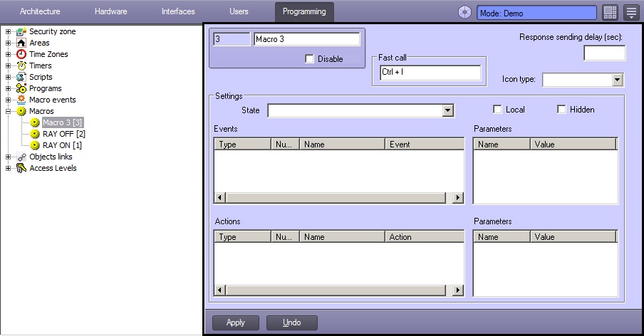Screen dimensions: 644x336
Task: Open the hamburger menu icon at top right
Action: click(631, 12)
